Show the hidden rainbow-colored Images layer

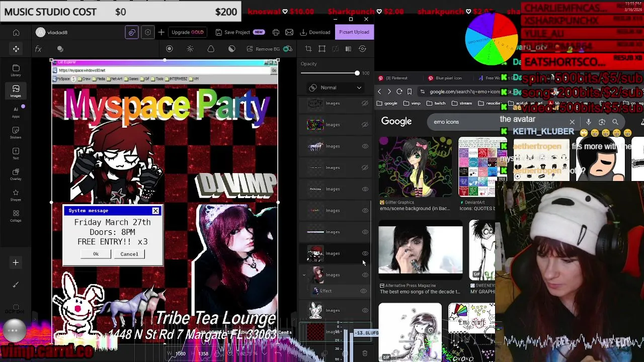click(365, 125)
